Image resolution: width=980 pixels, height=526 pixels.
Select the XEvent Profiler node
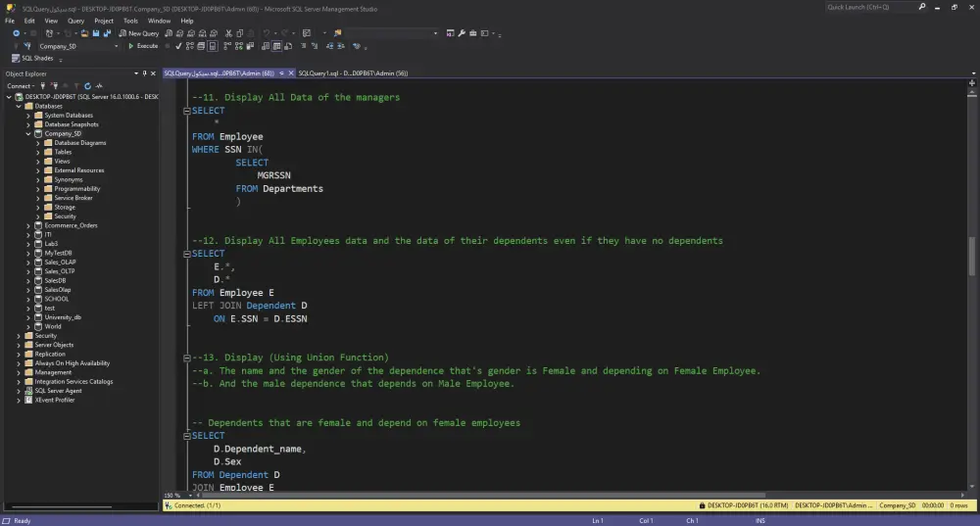54,400
